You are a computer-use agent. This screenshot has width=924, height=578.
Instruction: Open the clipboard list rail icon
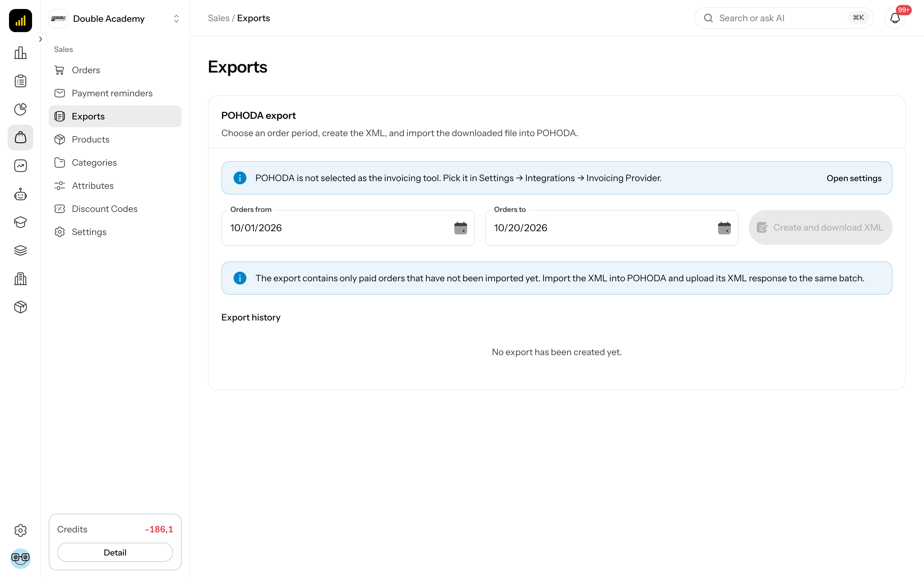pos(20,81)
